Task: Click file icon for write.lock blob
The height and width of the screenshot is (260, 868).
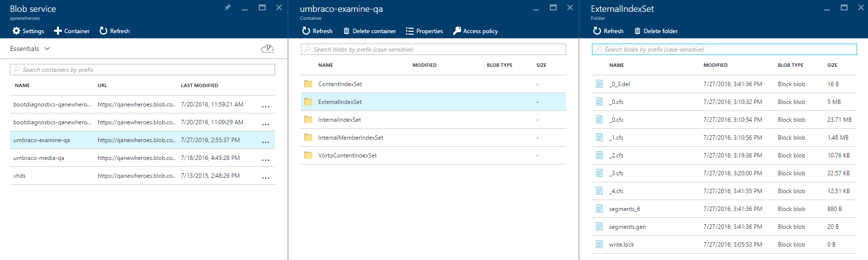Action: (599, 244)
